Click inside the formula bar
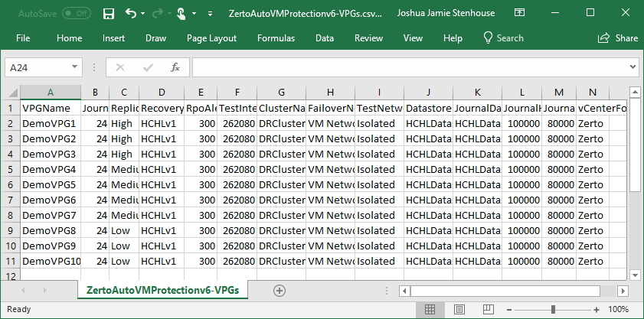Screen dimensions: 644x319 (x=409, y=67)
